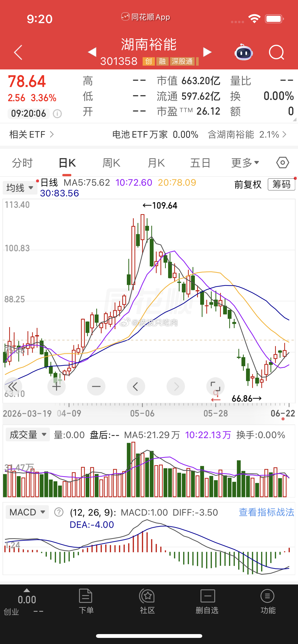Image resolution: width=298 pixels, height=644 pixels.
Task: Open the 成交量 indicator dropdown
Action: (x=28, y=435)
